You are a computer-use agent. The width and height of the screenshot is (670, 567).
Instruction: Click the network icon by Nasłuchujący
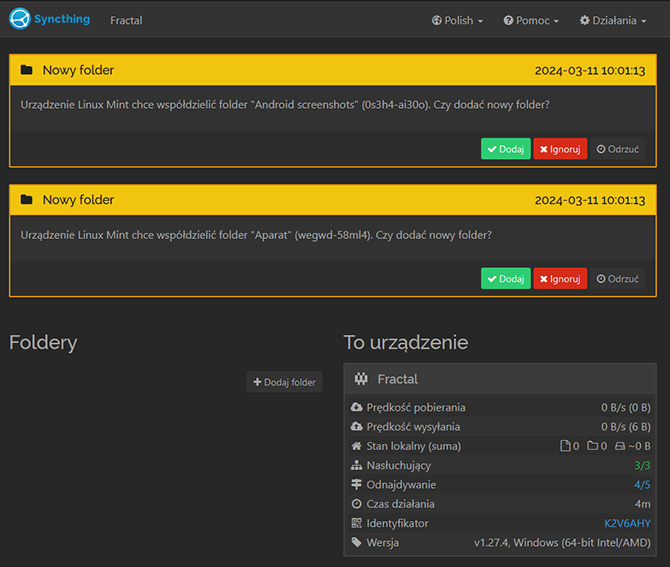click(356, 465)
